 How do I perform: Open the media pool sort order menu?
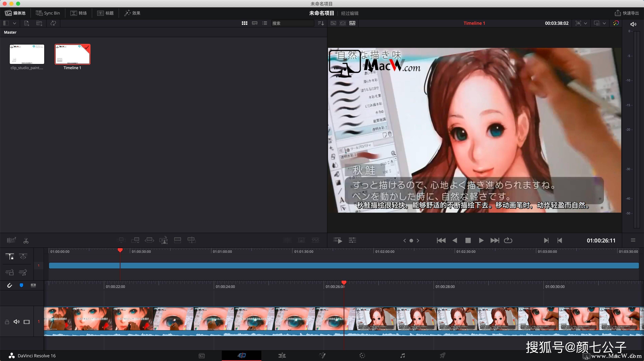(x=321, y=23)
